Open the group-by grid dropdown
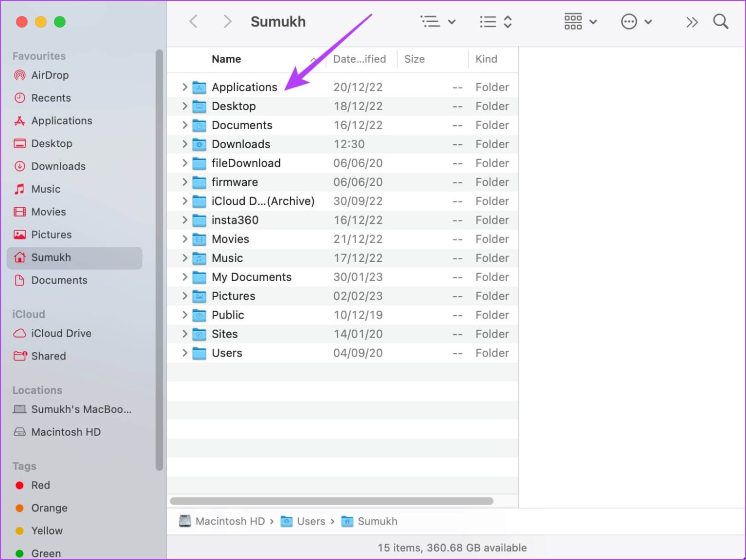746x560 pixels. [580, 22]
